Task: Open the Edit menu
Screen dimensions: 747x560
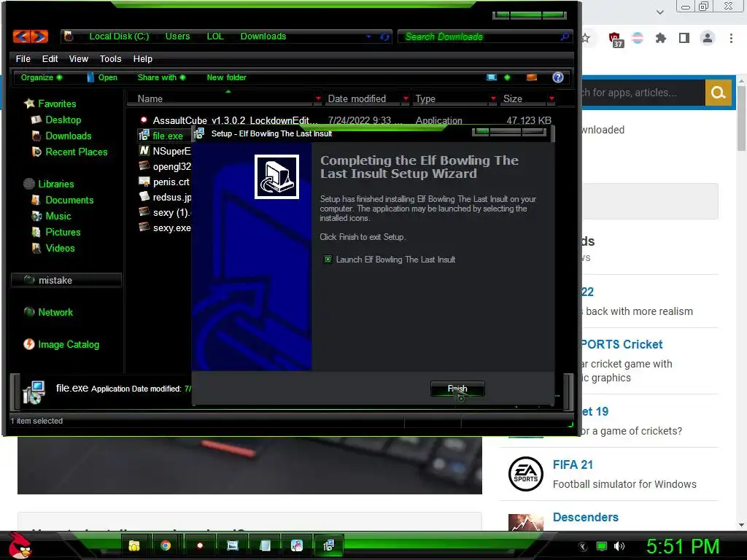Action: click(x=50, y=59)
